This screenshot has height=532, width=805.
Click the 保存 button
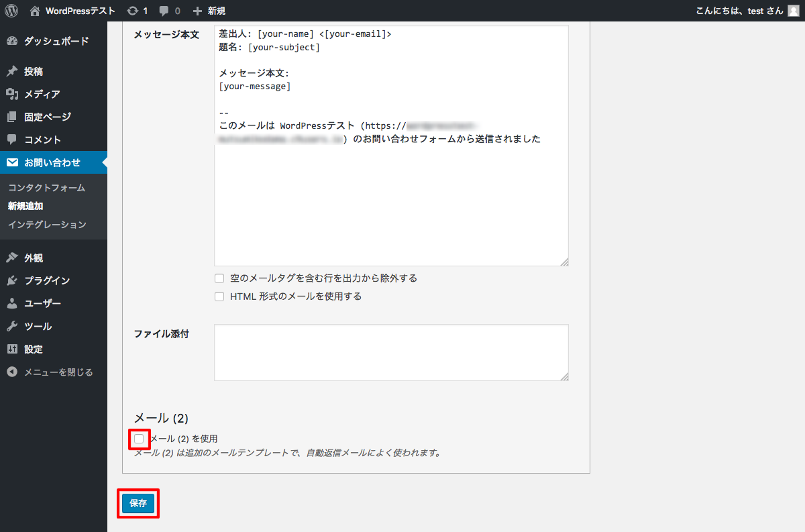(x=138, y=503)
